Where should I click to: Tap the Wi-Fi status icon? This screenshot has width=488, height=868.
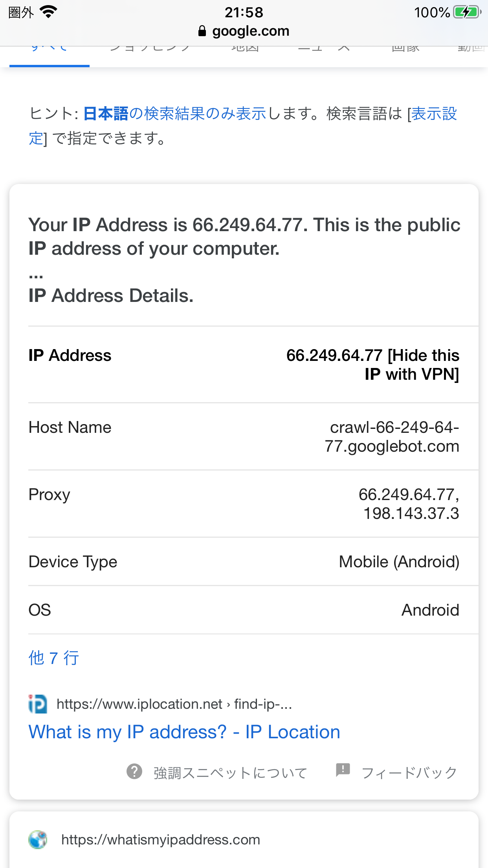tap(49, 12)
